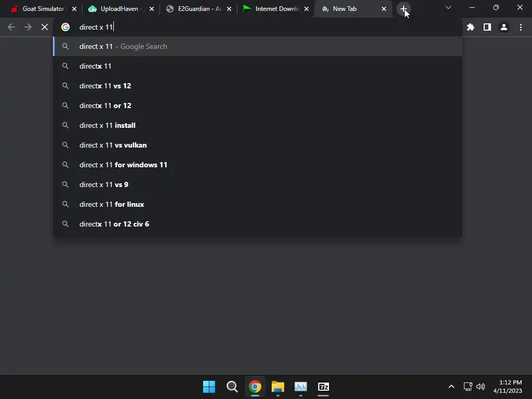The width and height of the screenshot is (532, 399).
Task: Toggle the browser side panel
Action: [487, 27]
